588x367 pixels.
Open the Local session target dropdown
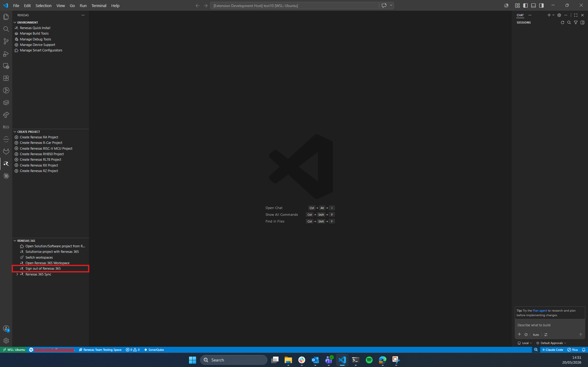coord(525,343)
